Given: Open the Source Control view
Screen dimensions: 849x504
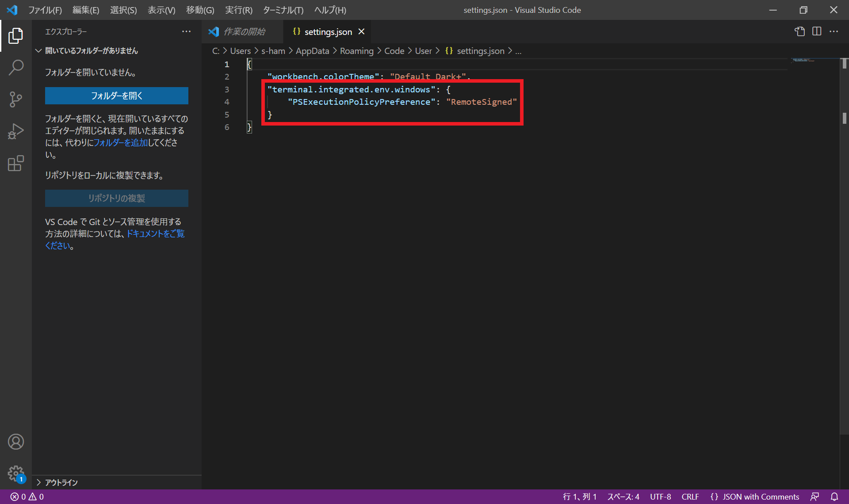Looking at the screenshot, I should click(x=16, y=99).
